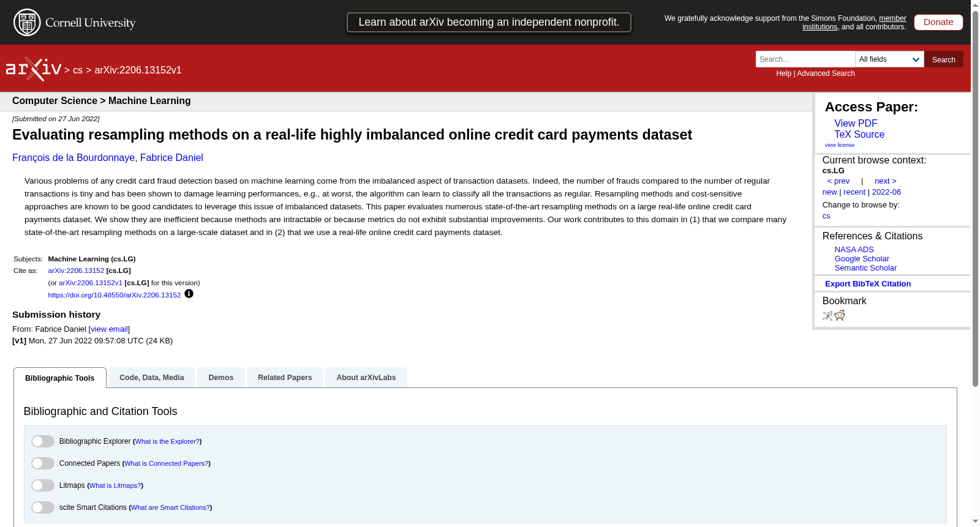Open View PDF link

tap(856, 123)
